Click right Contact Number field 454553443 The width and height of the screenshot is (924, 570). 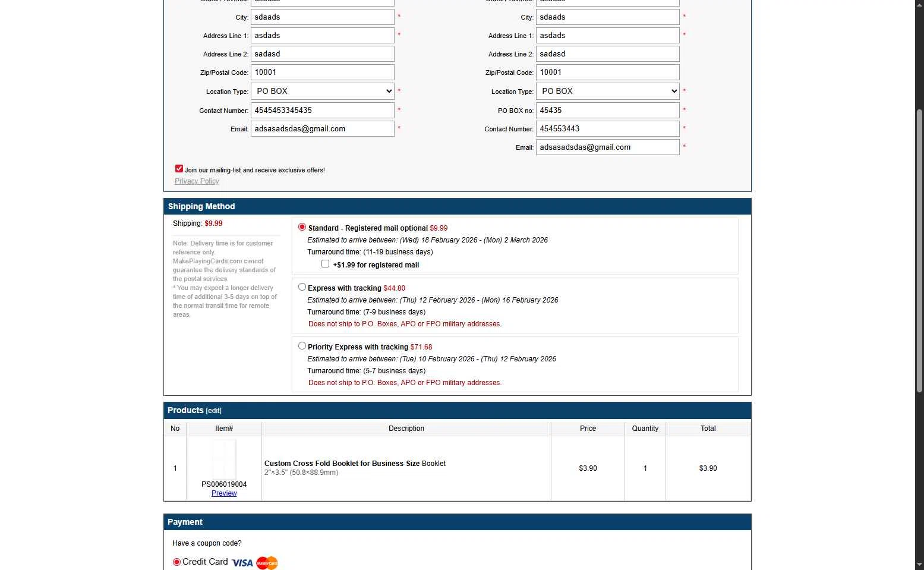[x=608, y=129]
